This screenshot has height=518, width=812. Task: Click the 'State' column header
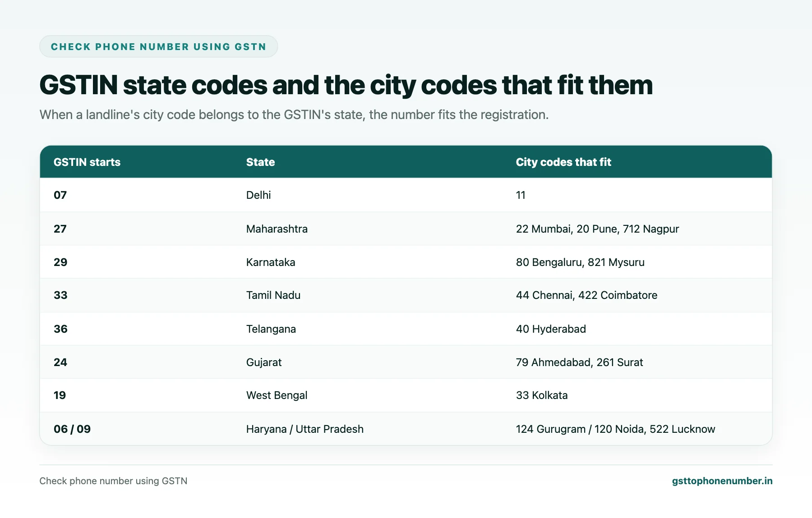(260, 162)
